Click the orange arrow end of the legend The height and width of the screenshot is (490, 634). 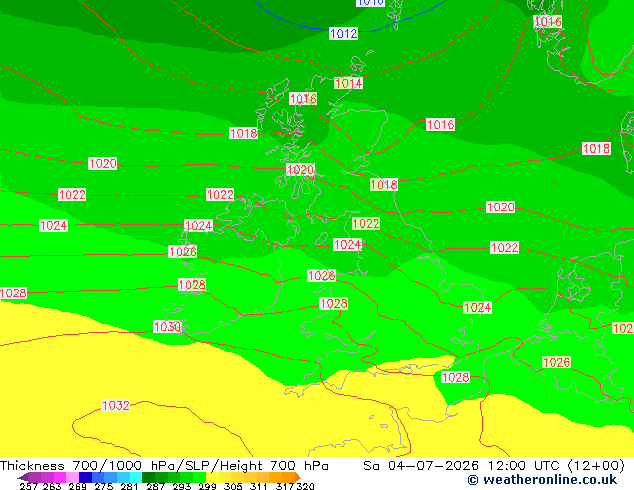[x=298, y=477]
